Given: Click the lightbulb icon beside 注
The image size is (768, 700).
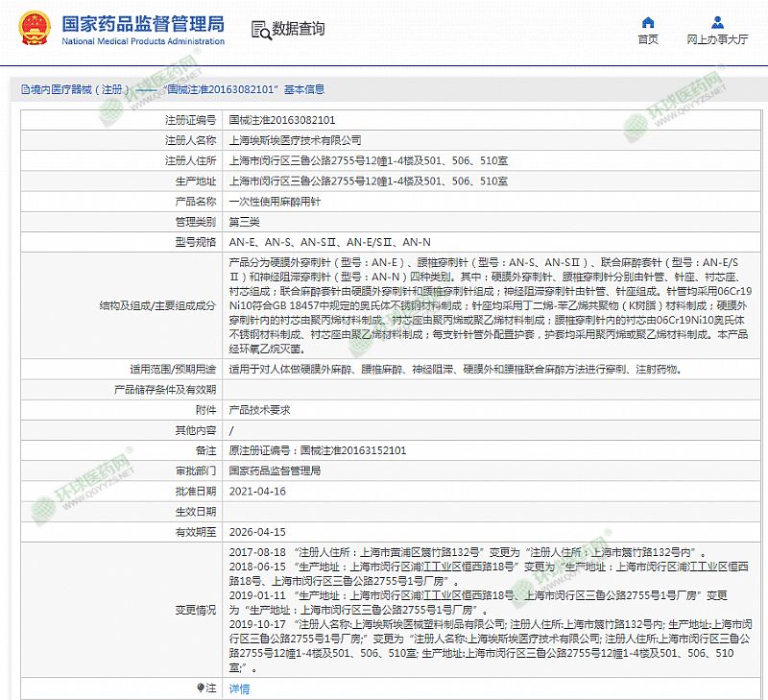Looking at the screenshot, I should (x=201, y=688).
